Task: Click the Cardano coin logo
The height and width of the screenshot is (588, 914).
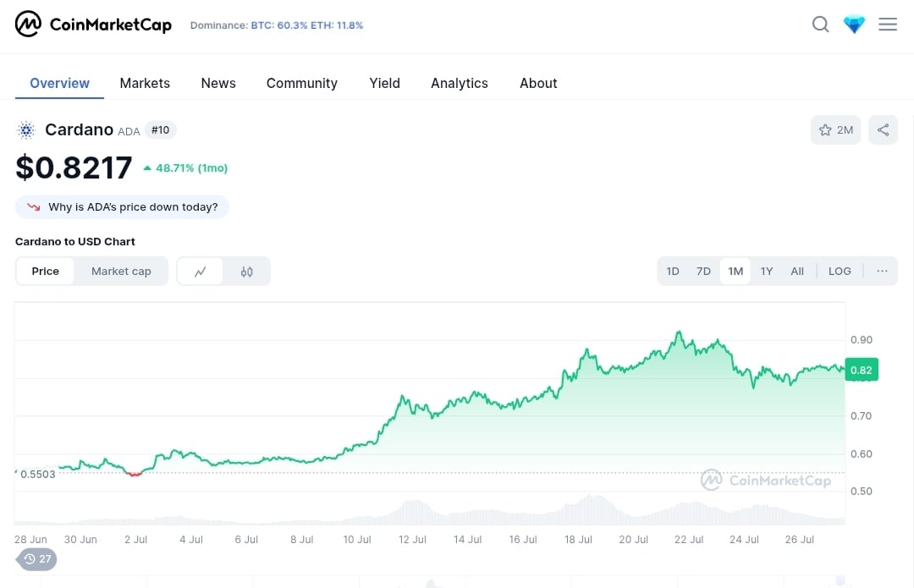Action: coord(26,130)
